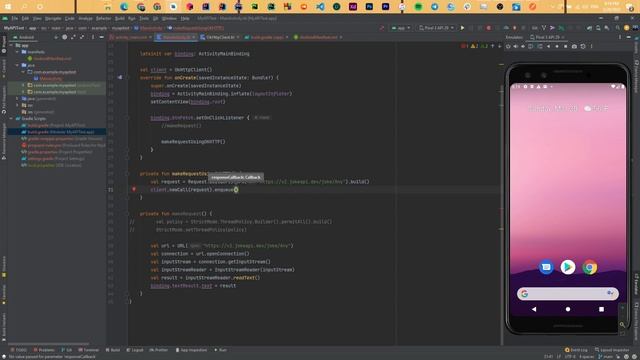Screen dimensions: 640x360
Task: Open App Inspection tool window
Action: pos(191,350)
